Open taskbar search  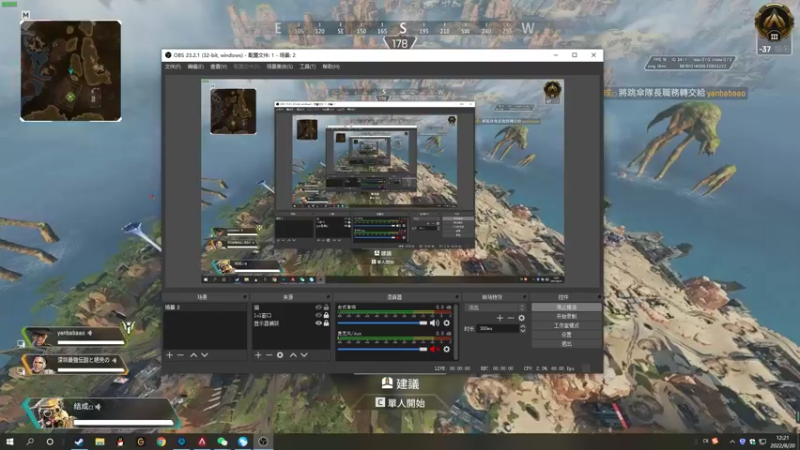click(x=30, y=442)
